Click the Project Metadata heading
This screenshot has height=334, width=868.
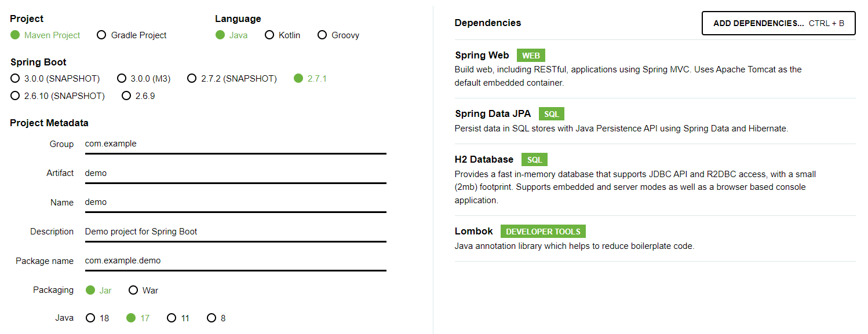(49, 123)
